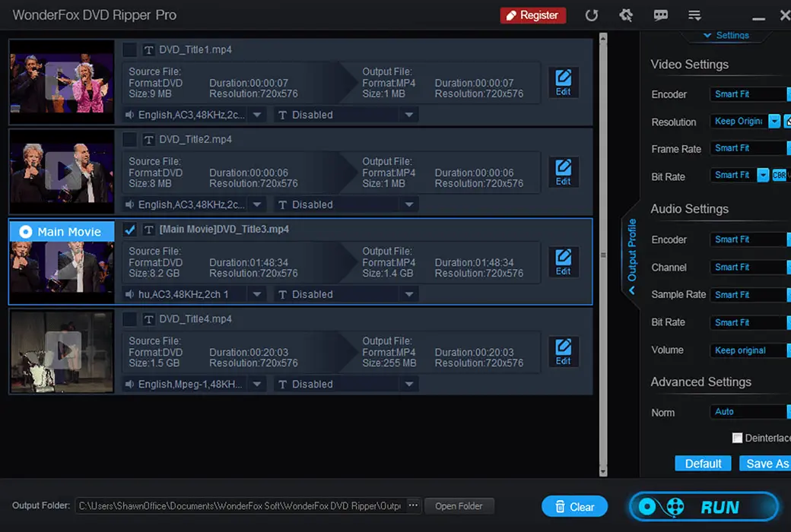Image resolution: width=791 pixels, height=532 pixels.
Task: Check the DVD_Title2.mp4 checkbox
Action: pos(129,140)
